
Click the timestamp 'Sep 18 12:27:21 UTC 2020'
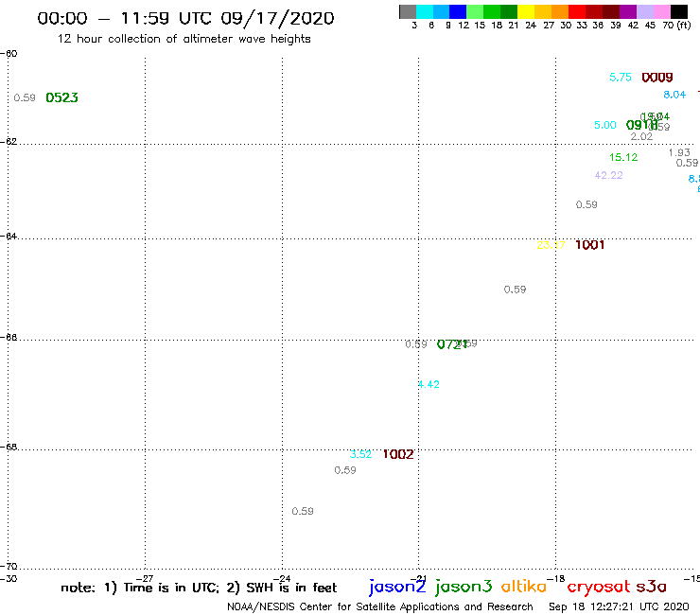tap(619, 607)
